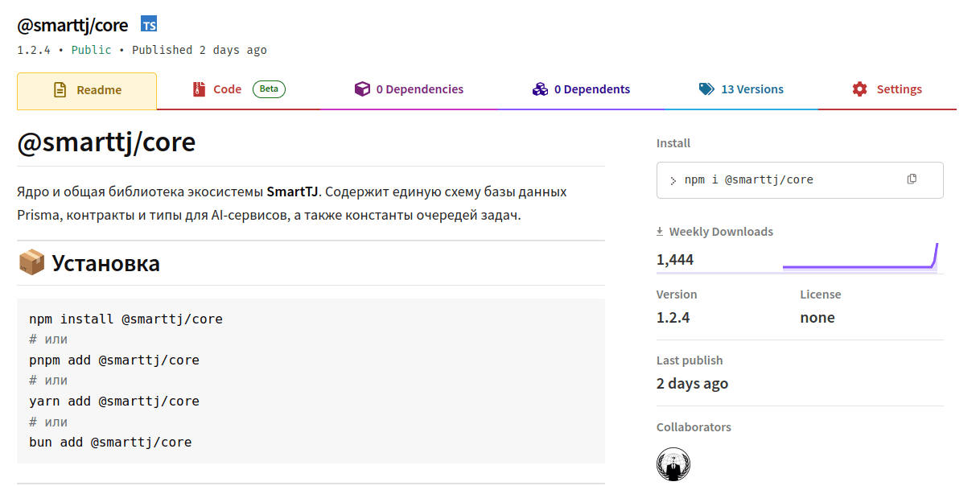Click the License value none
Image resolution: width=980 pixels, height=486 pixels.
click(817, 317)
